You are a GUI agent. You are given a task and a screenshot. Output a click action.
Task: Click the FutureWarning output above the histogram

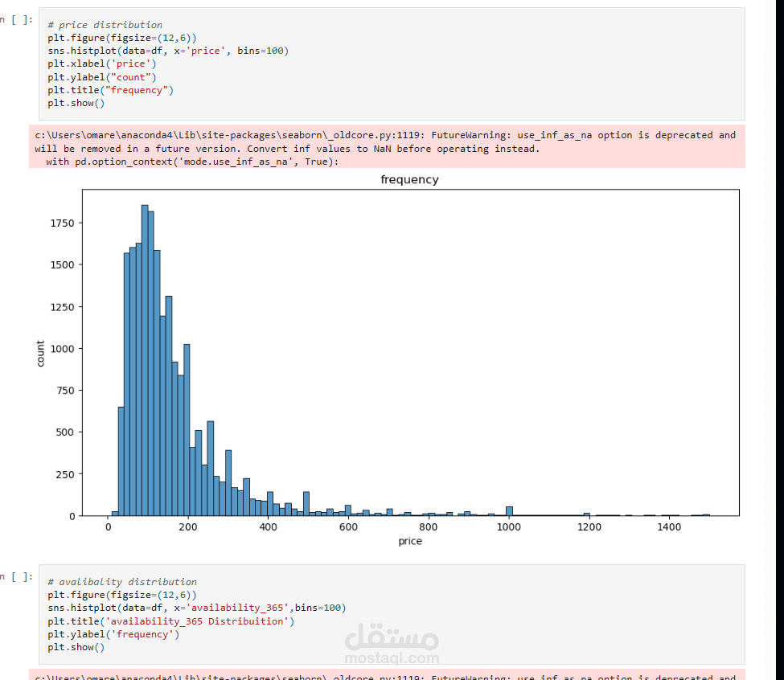point(387,148)
